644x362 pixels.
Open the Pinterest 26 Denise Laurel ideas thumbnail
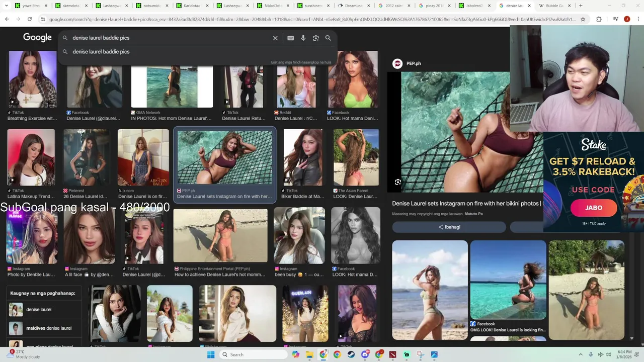[x=88, y=157]
